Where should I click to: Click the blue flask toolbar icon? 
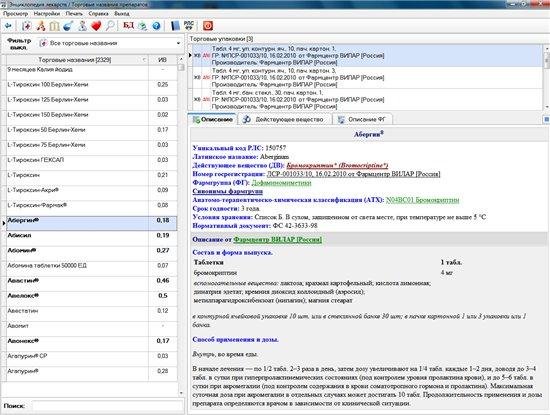(68, 26)
